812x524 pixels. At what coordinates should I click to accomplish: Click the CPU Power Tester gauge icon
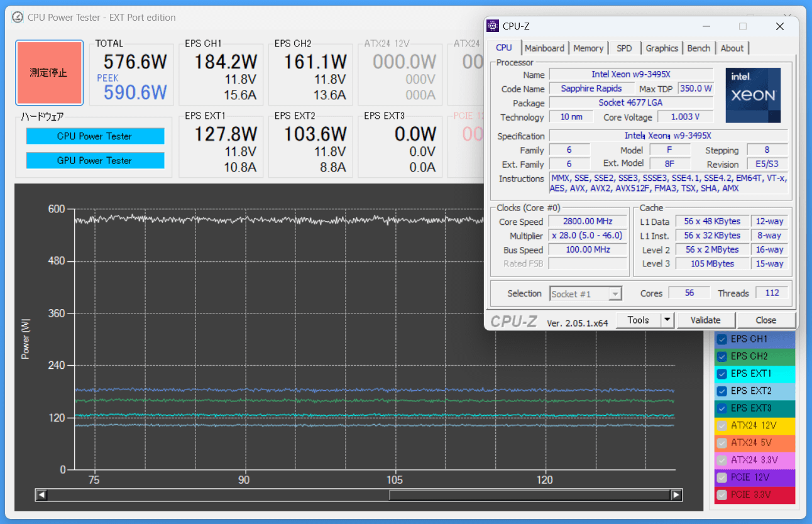(x=18, y=17)
